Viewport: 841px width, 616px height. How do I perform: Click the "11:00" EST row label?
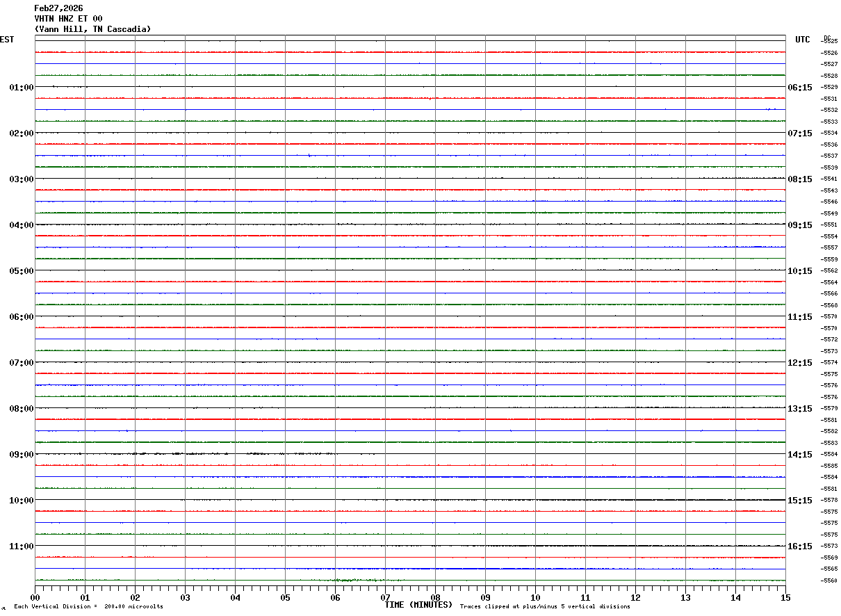coord(22,546)
